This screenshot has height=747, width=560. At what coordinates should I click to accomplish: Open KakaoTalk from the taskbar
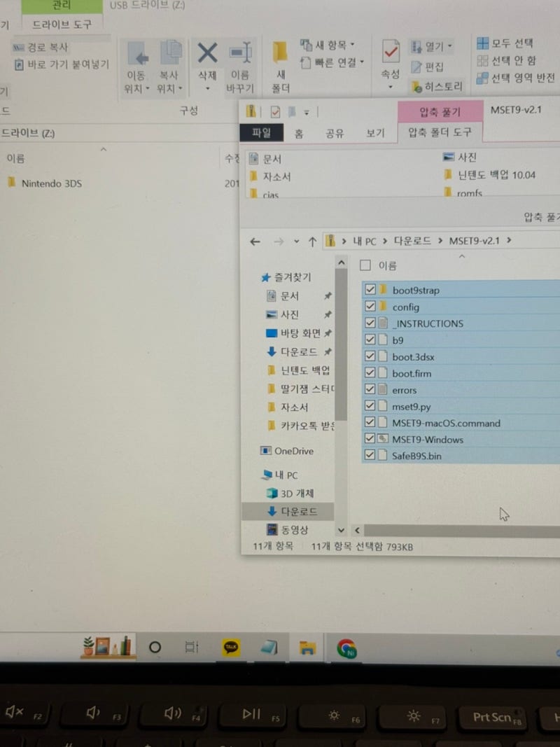231,647
